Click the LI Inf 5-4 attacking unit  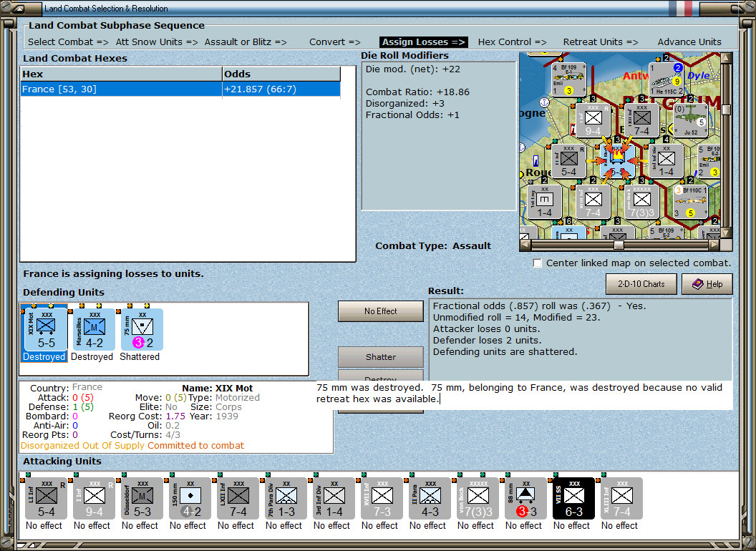point(46,499)
